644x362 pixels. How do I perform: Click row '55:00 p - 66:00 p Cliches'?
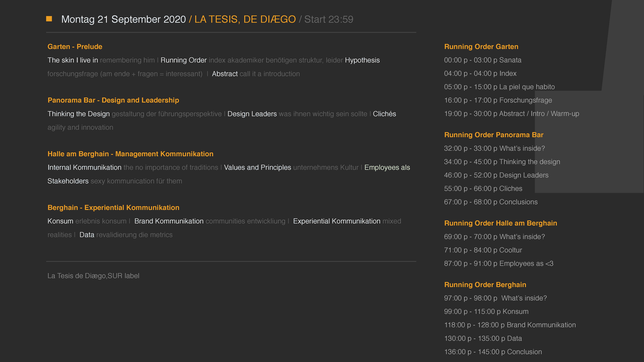click(x=483, y=189)
